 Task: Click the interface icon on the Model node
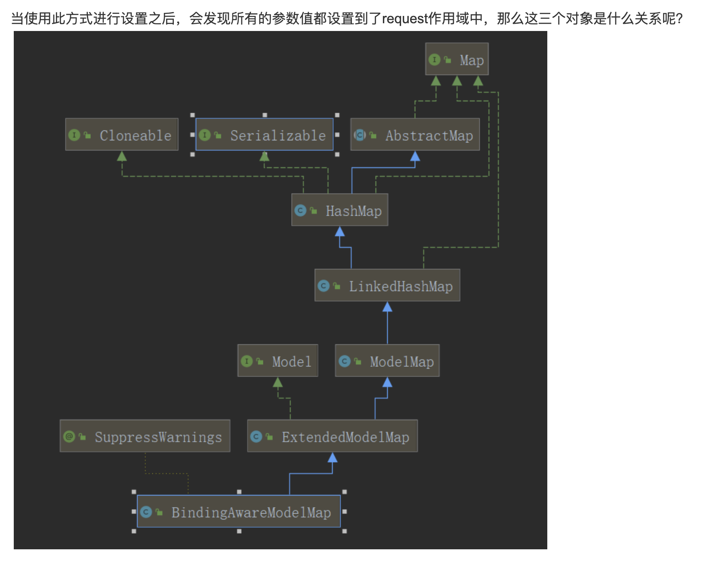247,361
